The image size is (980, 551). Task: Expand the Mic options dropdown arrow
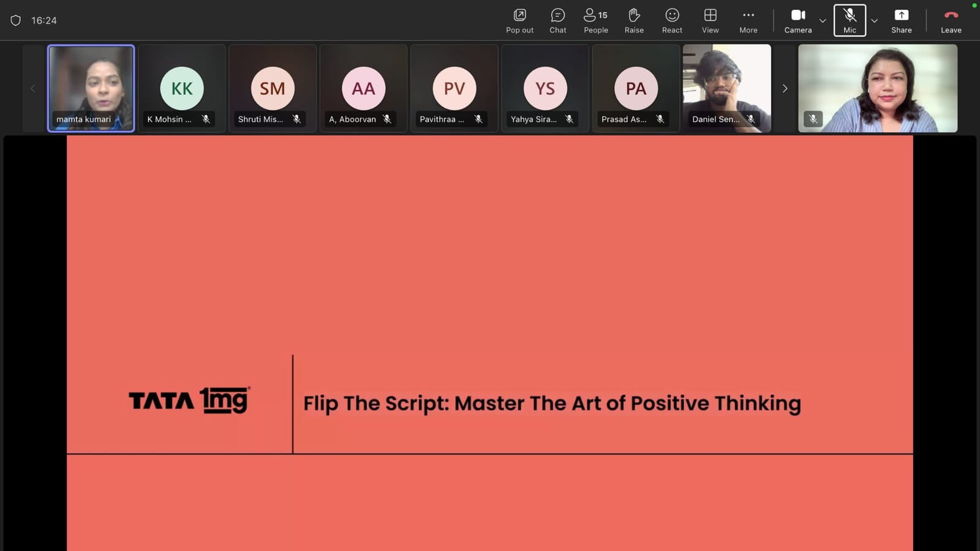point(875,21)
